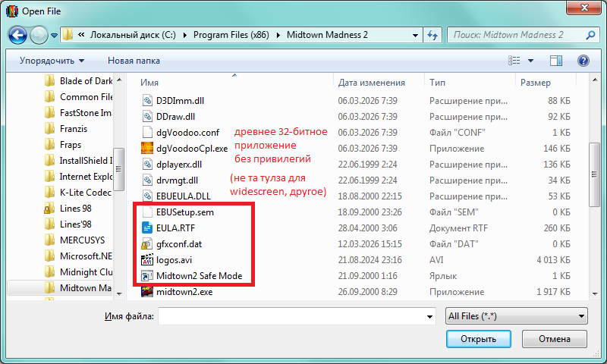Click the change view icon
This screenshot has height=364, width=607.
[x=514, y=61]
